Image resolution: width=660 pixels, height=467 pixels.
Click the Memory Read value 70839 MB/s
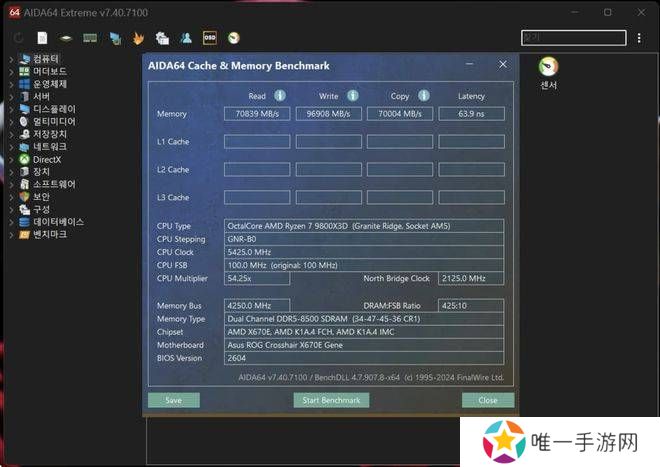257,114
